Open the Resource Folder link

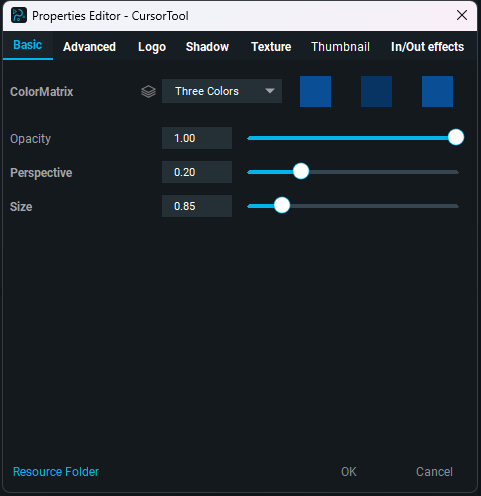56,472
